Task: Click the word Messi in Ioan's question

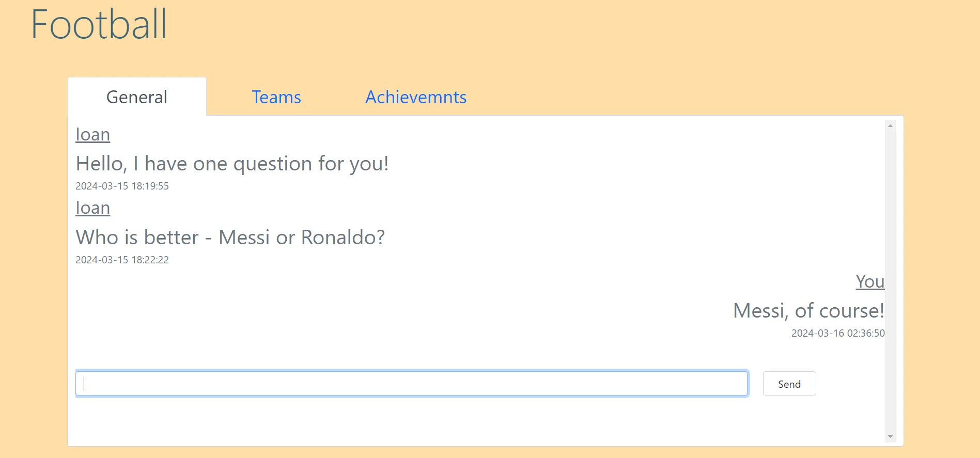Action: (244, 238)
